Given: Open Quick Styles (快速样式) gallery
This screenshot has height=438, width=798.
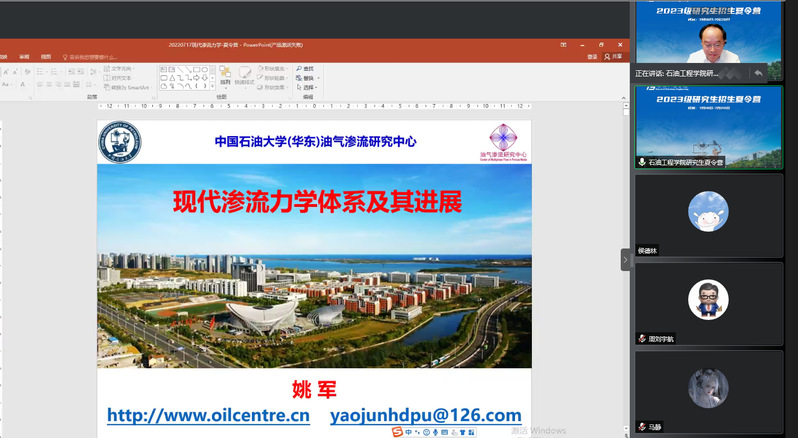Looking at the screenshot, I should coord(244,77).
